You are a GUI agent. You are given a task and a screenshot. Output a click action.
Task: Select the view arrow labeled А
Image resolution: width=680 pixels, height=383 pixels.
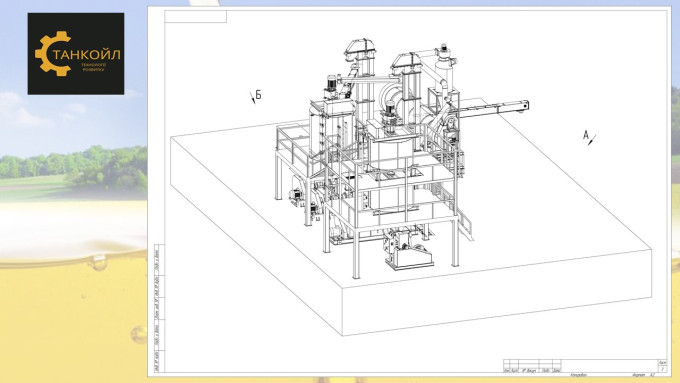(589, 137)
